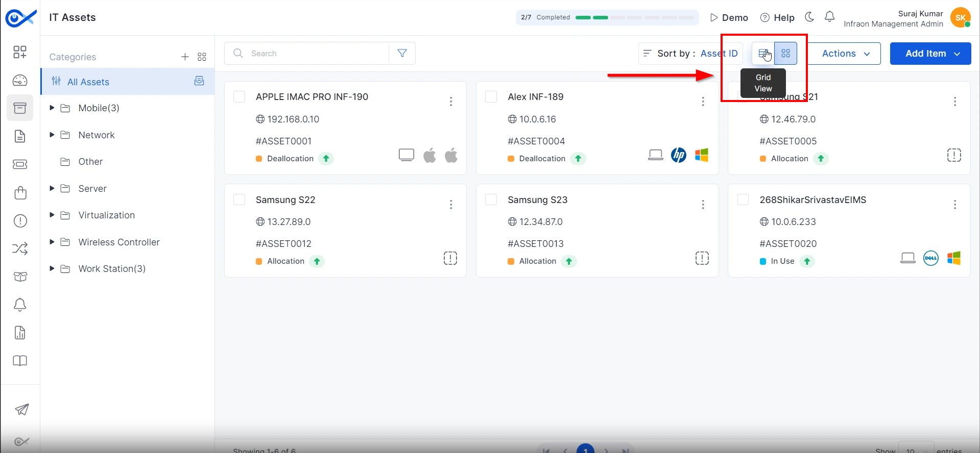Click the dashboard gauge sidebar icon

pyautogui.click(x=20, y=80)
